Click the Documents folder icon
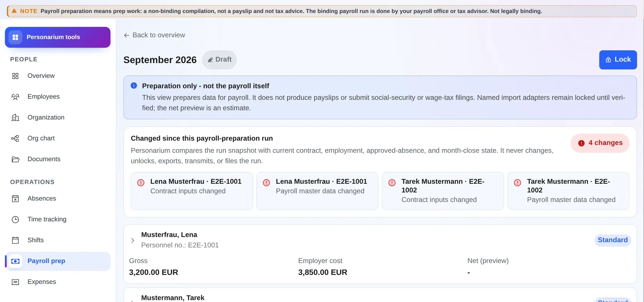 click(x=15, y=159)
